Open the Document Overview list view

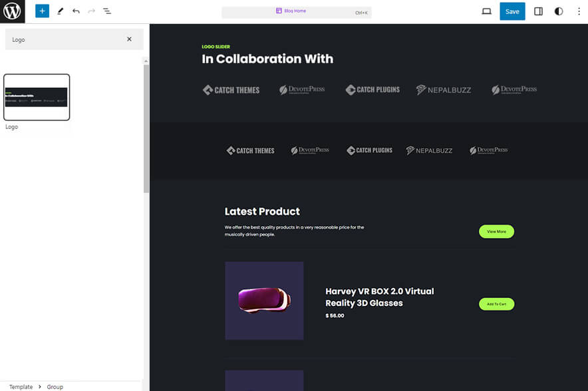107,11
